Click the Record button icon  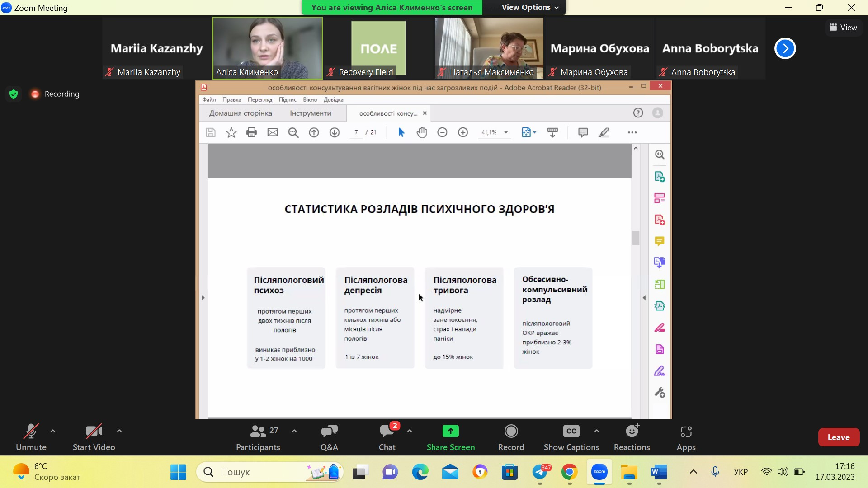[x=511, y=432]
